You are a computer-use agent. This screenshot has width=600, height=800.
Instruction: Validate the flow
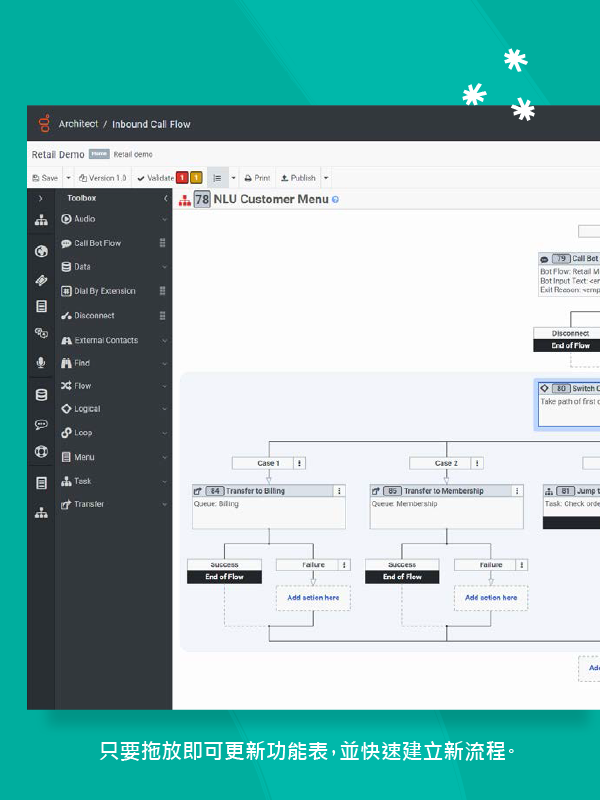point(155,178)
